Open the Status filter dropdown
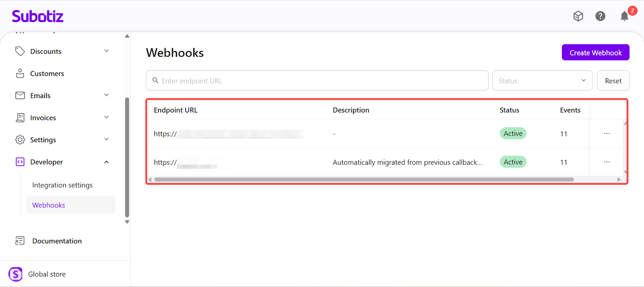Screen dimensions: 644x287 tap(542, 81)
